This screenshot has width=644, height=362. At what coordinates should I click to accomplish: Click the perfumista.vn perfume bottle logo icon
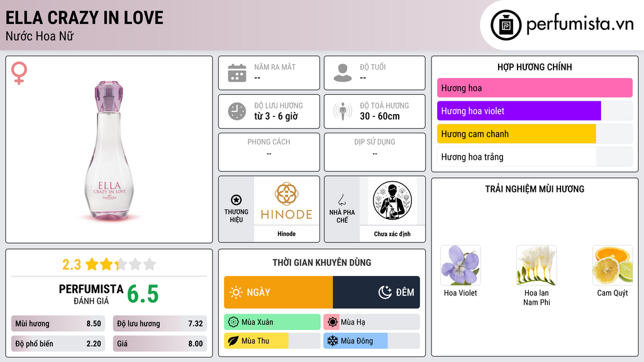pos(506,25)
